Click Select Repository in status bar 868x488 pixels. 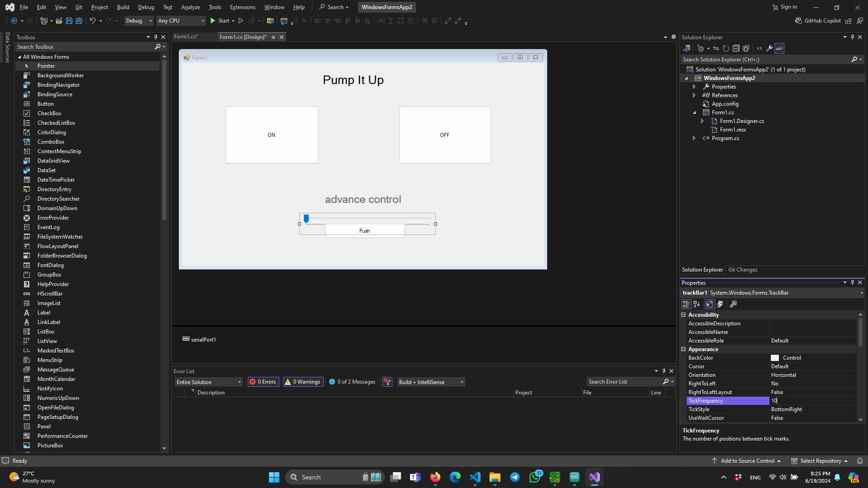click(819, 461)
